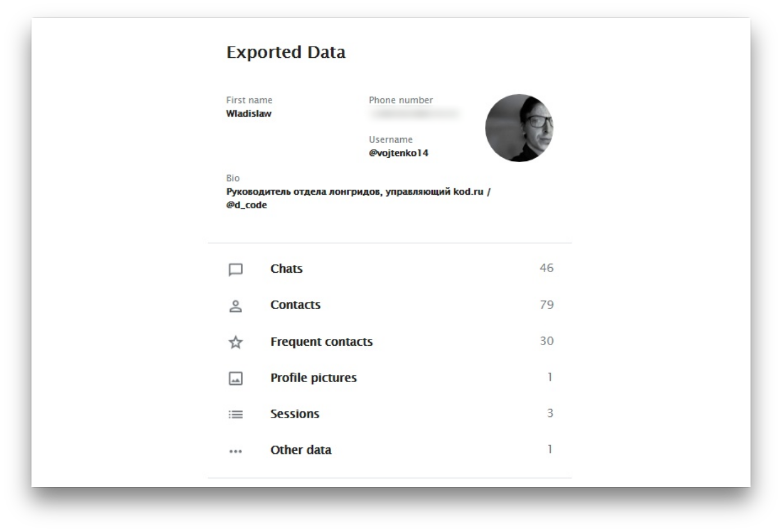This screenshot has width=782, height=532.
Task: Click the chats count 46
Action: click(547, 268)
